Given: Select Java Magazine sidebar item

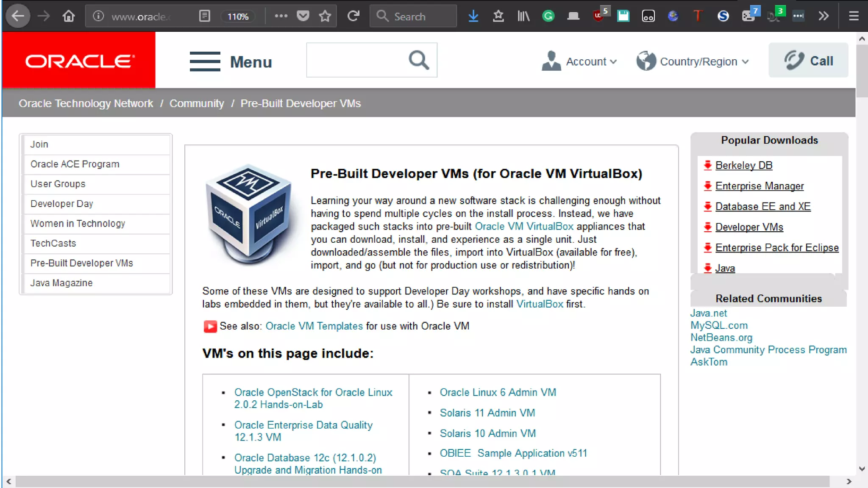Looking at the screenshot, I should [97, 283].
